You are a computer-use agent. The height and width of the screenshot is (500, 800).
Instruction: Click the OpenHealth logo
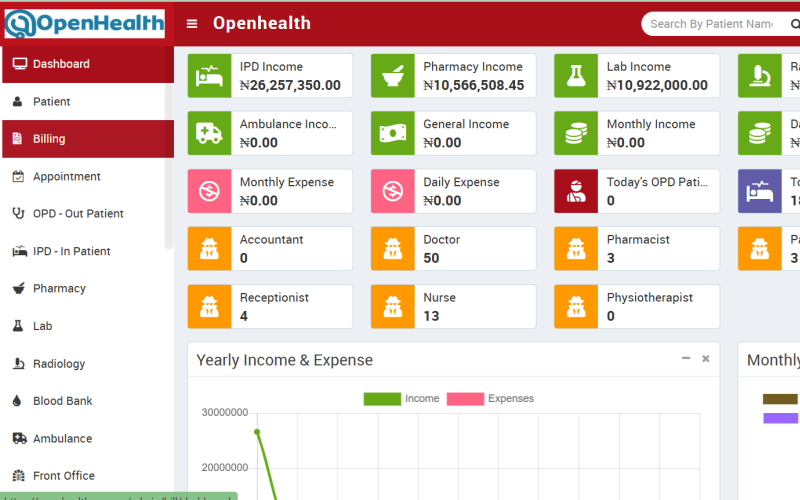click(85, 23)
